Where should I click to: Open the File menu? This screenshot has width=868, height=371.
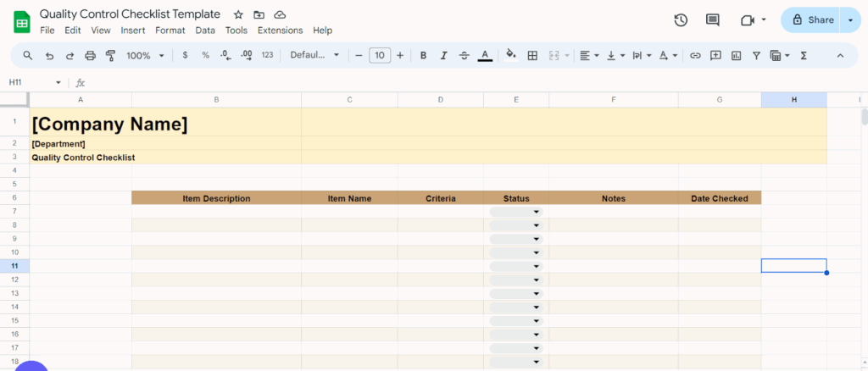(x=47, y=30)
